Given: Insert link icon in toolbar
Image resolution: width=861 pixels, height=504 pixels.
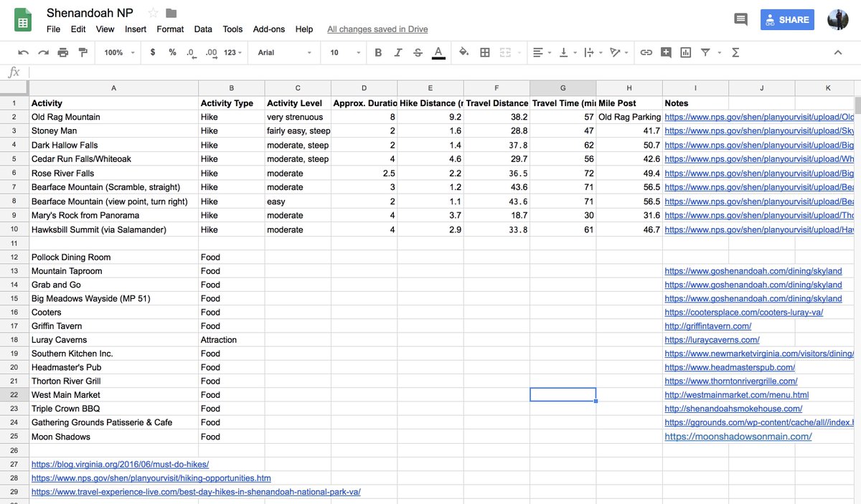Looking at the screenshot, I should click(646, 52).
